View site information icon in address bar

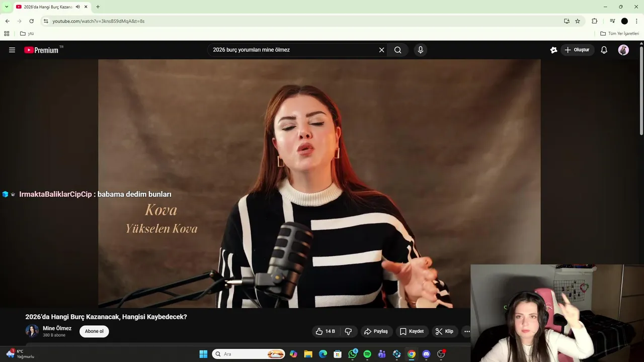pos(46,21)
